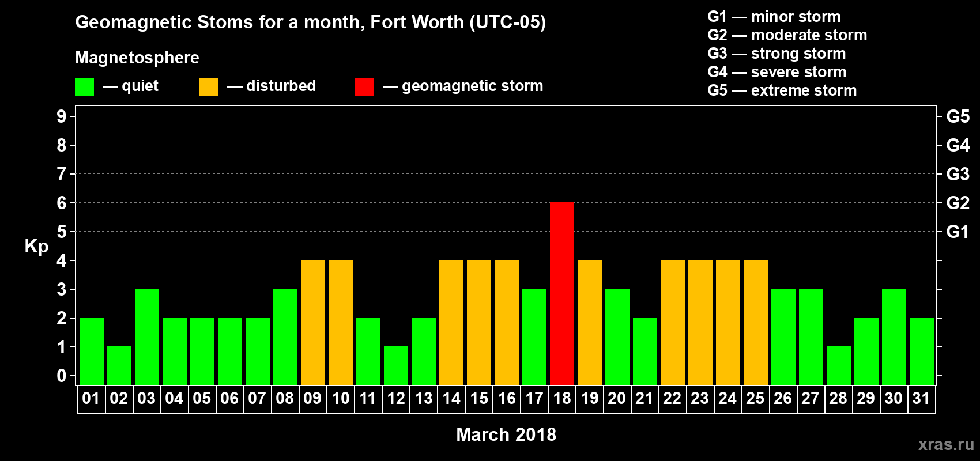
Task: Click Kp value 4 on left axis
Action: coord(62,260)
